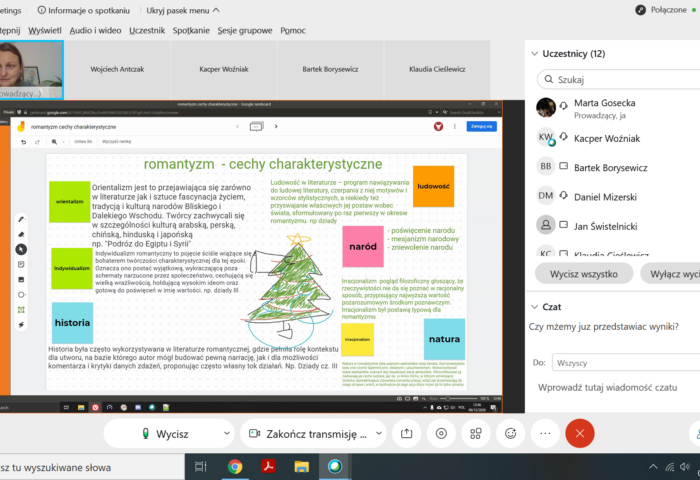This screenshot has width=700, height=480.
Task: Collapse the Czat panel section
Action: 532,307
